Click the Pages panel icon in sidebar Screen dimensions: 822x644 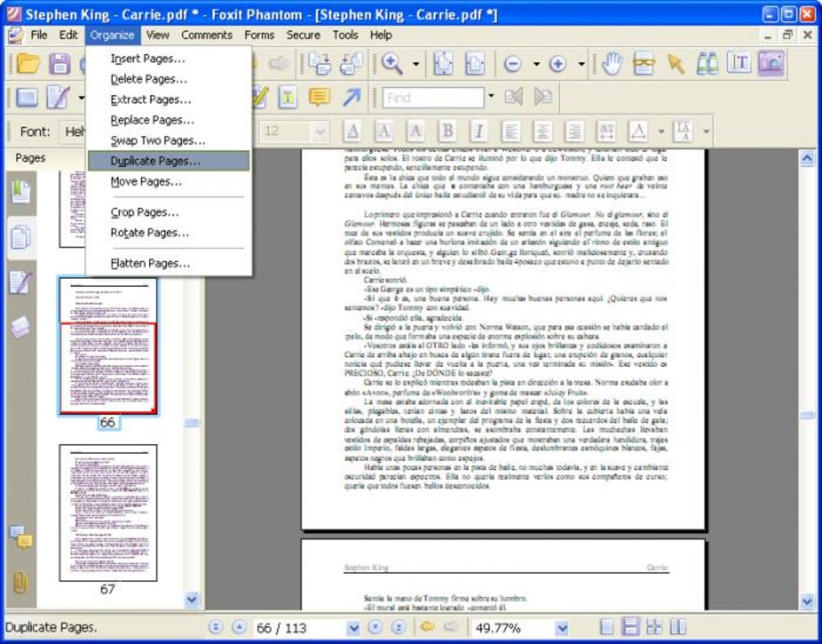[21, 238]
